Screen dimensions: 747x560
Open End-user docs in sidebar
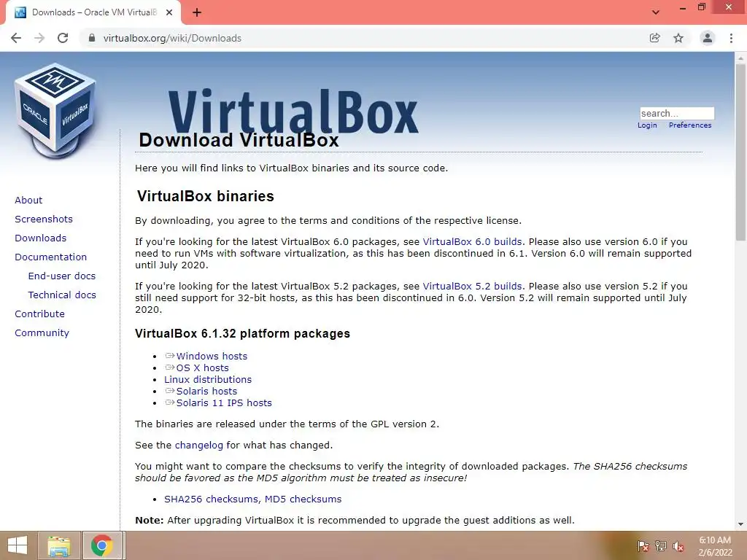click(x=62, y=276)
